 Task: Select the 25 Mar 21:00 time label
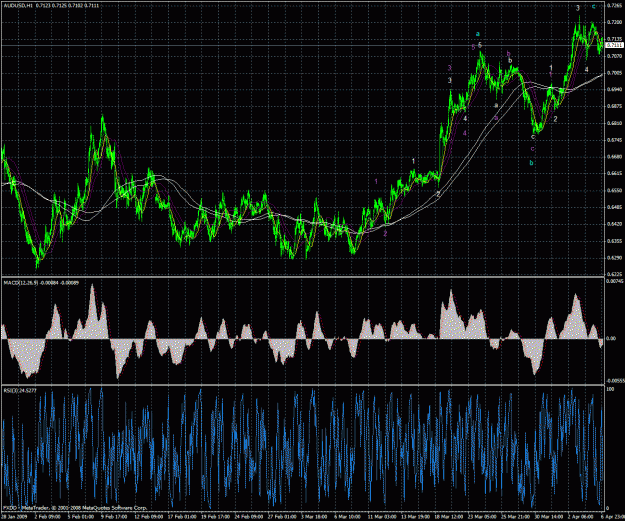515,517
